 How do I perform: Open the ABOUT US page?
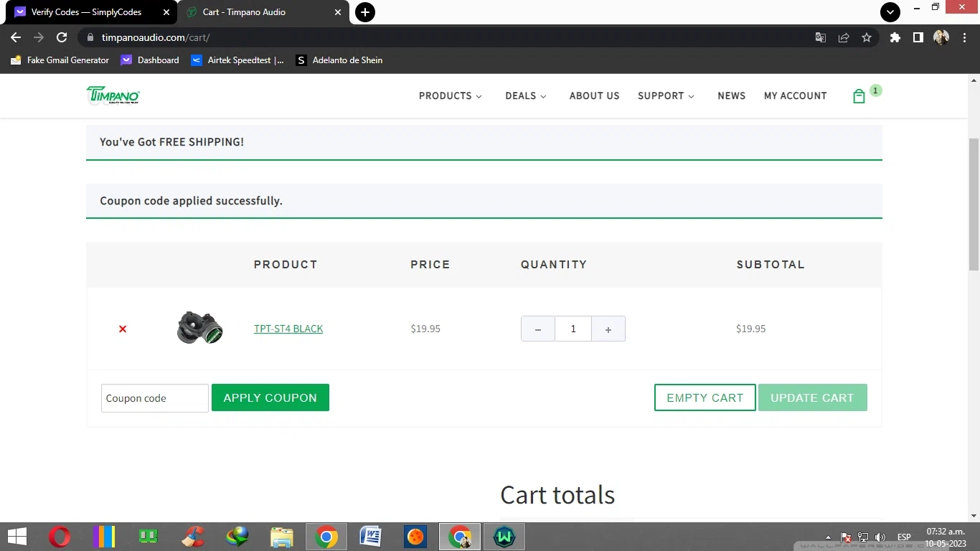coord(594,95)
